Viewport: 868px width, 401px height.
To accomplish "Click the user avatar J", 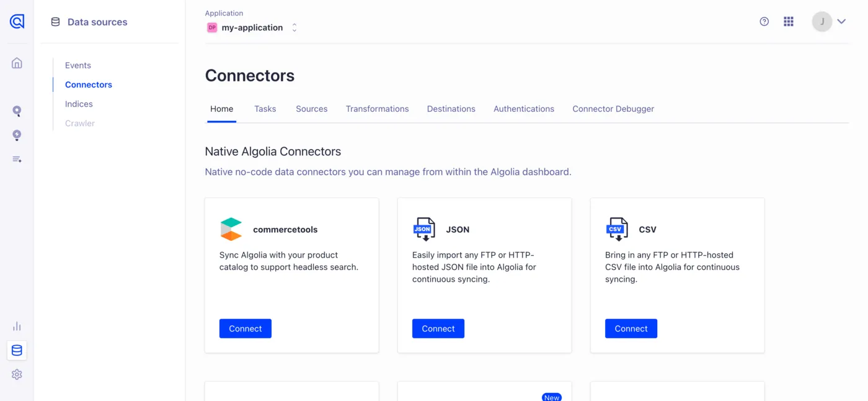I will tap(822, 22).
